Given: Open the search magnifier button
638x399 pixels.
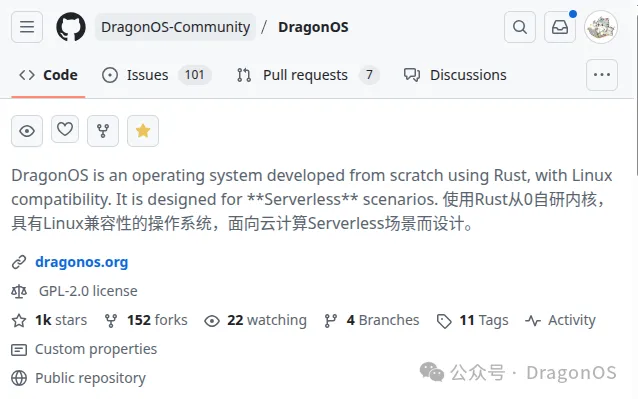Looking at the screenshot, I should 520,27.
